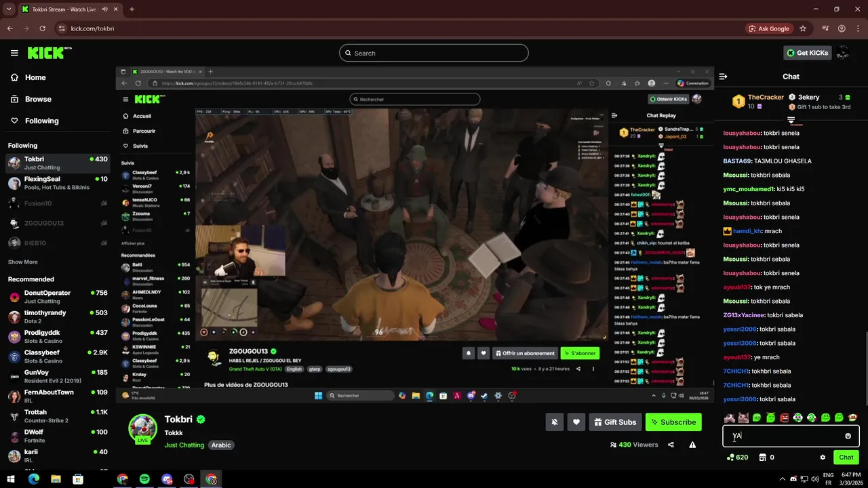This screenshot has width=868, height=488.
Task: Open ZGOUGOU13 channel in Following list
Action: (58, 223)
